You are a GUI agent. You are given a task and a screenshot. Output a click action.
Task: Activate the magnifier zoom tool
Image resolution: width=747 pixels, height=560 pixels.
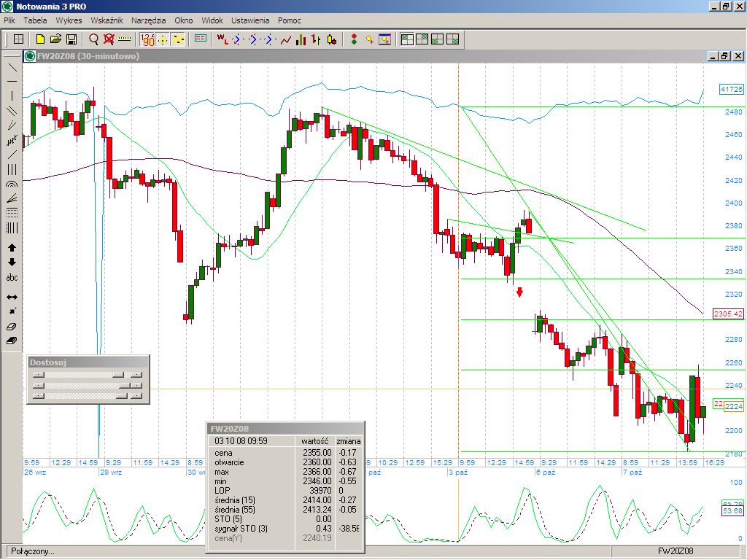94,39
